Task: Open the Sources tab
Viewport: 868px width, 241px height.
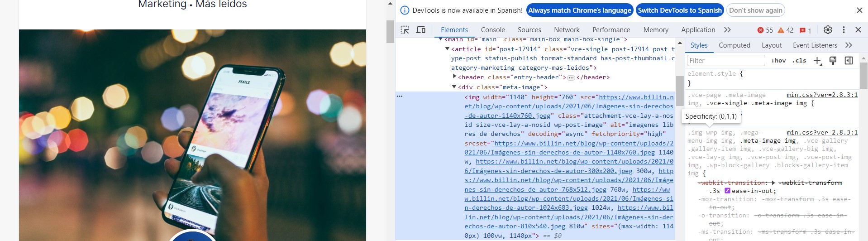Action: coord(529,30)
